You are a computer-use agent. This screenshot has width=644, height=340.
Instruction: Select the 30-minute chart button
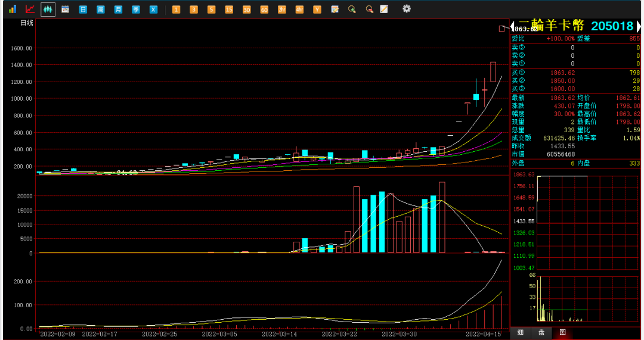click(x=246, y=10)
